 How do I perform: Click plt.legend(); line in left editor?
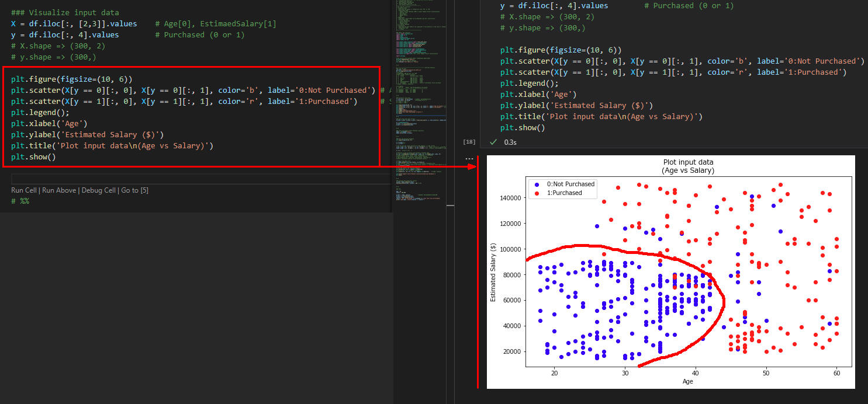pyautogui.click(x=40, y=113)
